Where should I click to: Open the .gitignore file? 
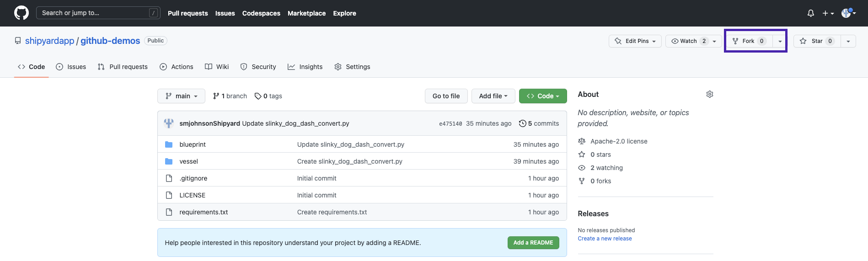193,178
